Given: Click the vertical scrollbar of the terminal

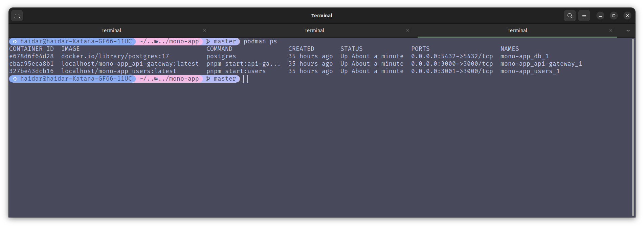Looking at the screenshot, I should (x=633, y=127).
